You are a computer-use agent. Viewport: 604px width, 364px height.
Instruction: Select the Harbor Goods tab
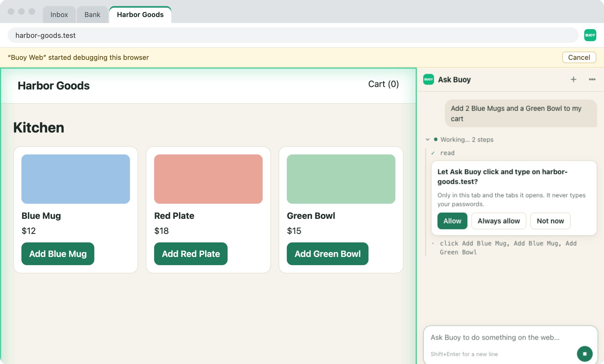(140, 15)
